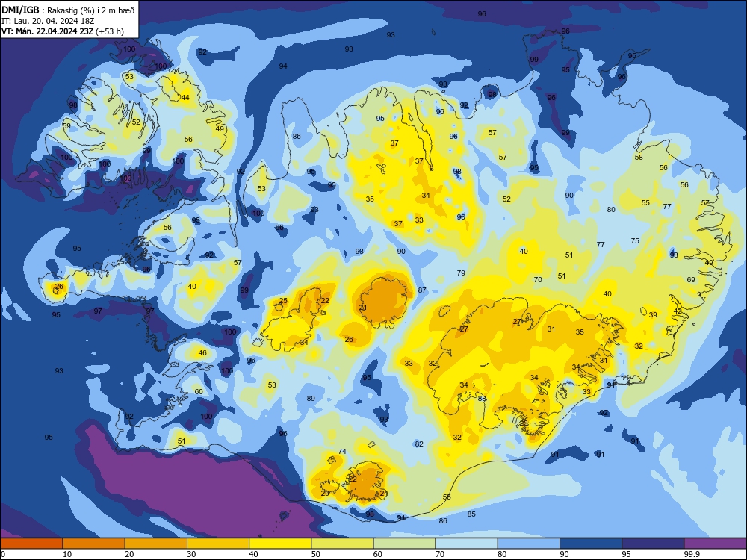Click the humidity value 85 near the south coast
Viewport: 747px width, 560px height.
pos(471,514)
